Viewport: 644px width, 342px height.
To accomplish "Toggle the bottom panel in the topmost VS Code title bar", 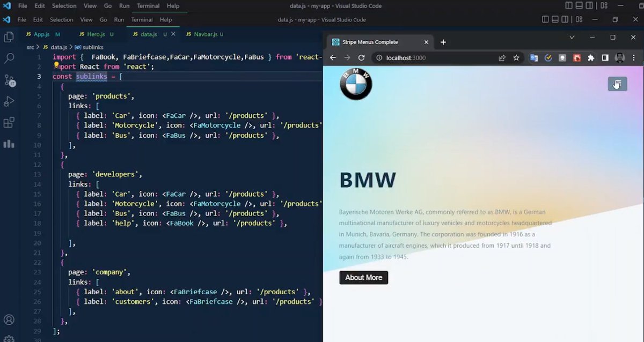I will coord(579,6).
